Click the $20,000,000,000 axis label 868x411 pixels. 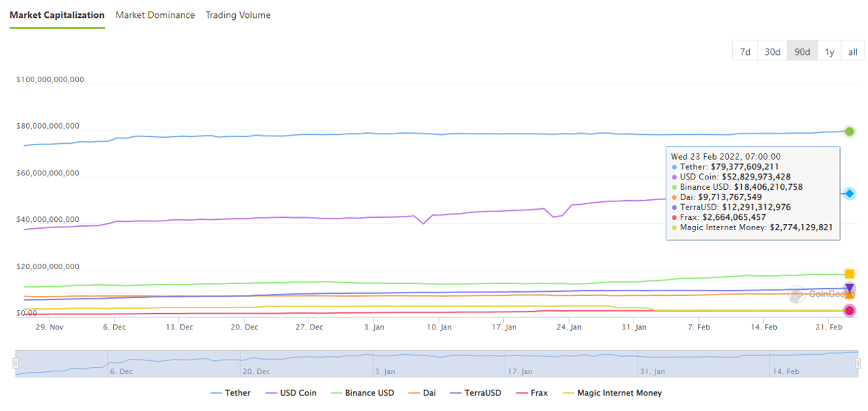(48, 266)
